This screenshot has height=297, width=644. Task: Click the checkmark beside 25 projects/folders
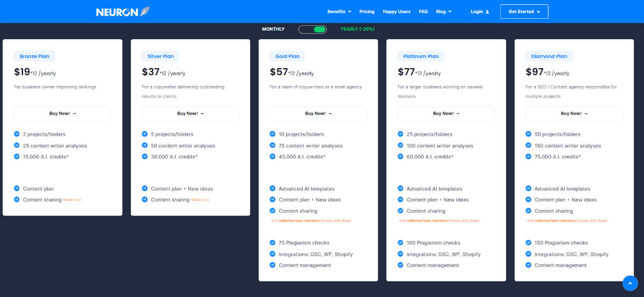(x=401, y=134)
